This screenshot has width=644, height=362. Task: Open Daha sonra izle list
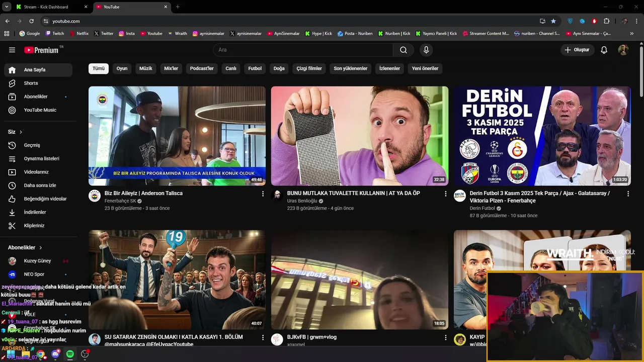38,186
